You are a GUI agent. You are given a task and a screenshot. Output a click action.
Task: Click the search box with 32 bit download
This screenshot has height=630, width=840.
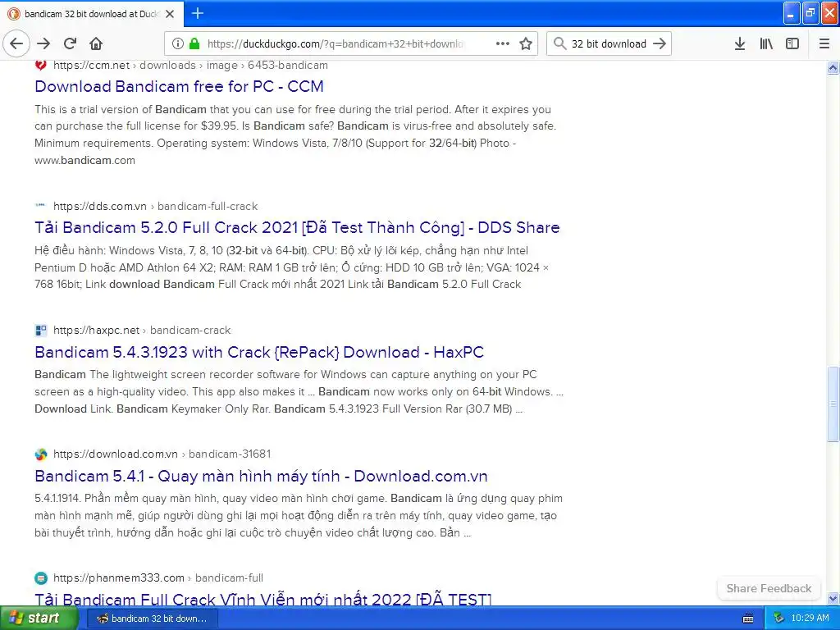(609, 43)
